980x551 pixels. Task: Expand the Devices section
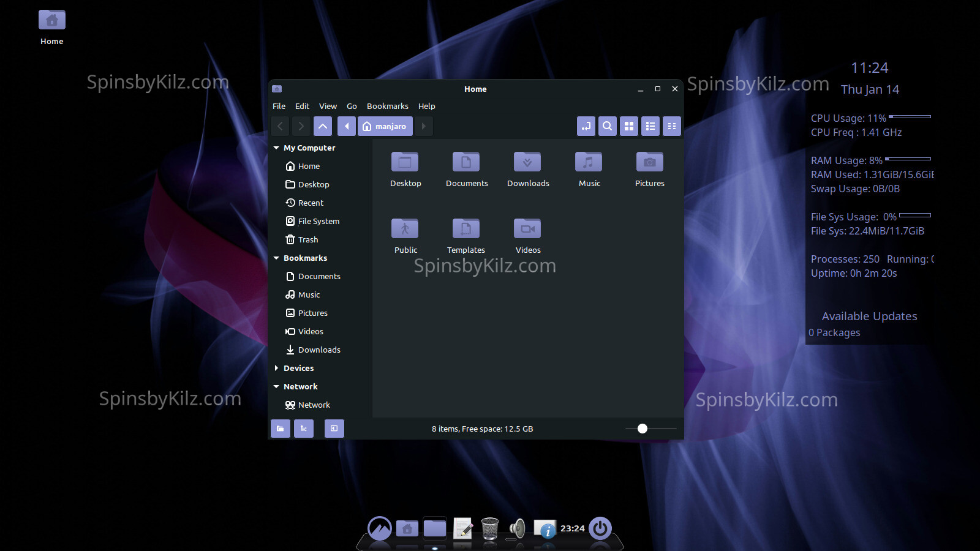(277, 368)
